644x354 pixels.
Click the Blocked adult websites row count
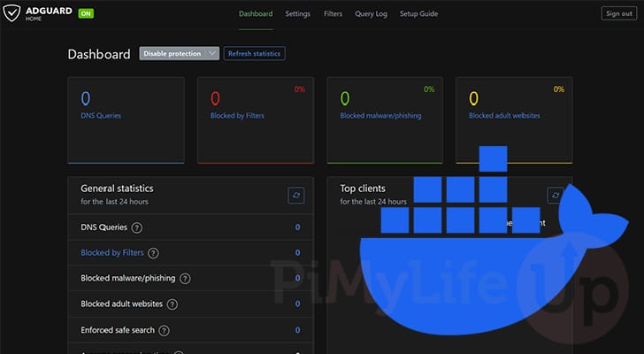click(297, 304)
